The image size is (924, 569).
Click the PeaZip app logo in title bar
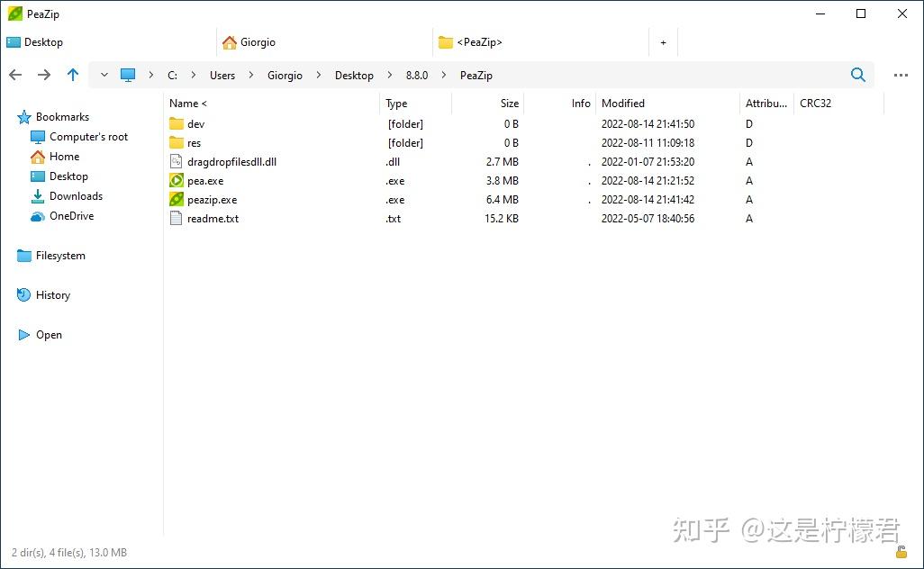coord(14,14)
